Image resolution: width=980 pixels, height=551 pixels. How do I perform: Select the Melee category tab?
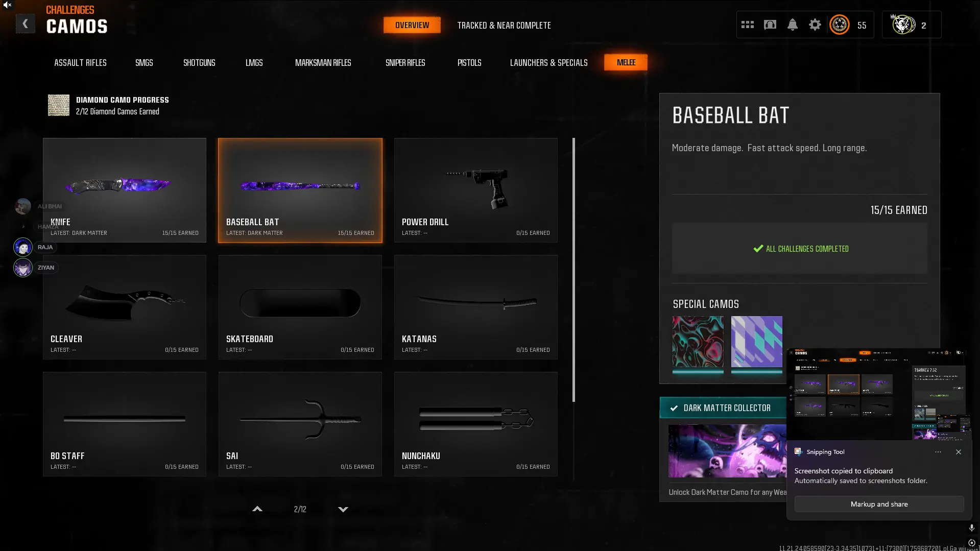point(626,62)
